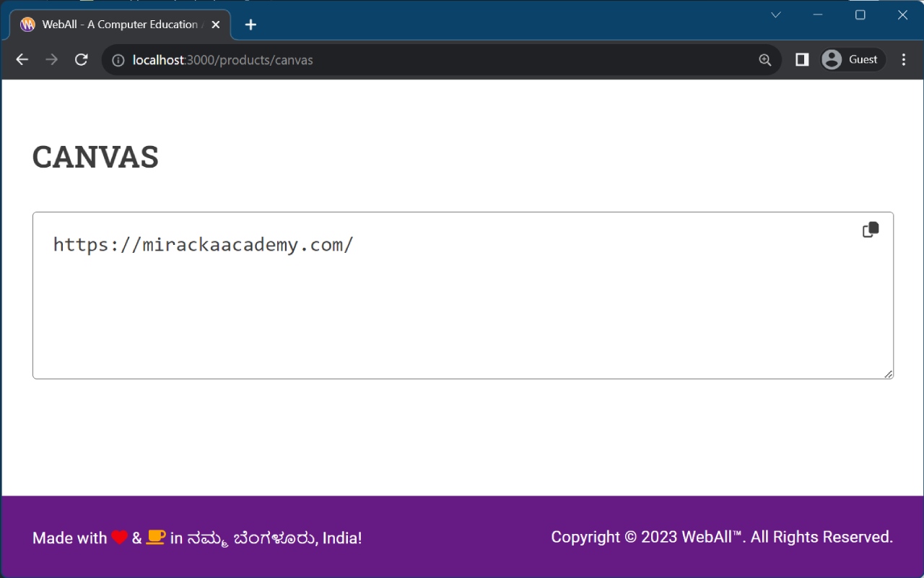Reload the current page

click(x=82, y=60)
